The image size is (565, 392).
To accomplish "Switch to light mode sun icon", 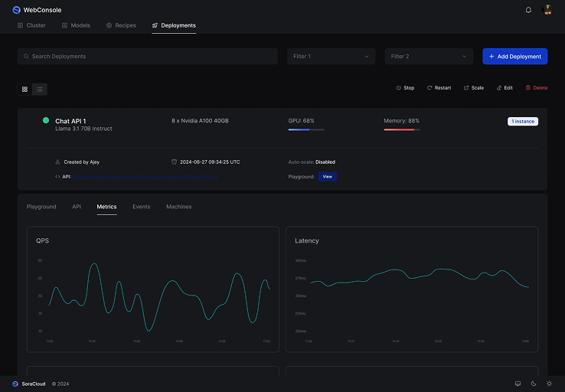I will pos(549,384).
